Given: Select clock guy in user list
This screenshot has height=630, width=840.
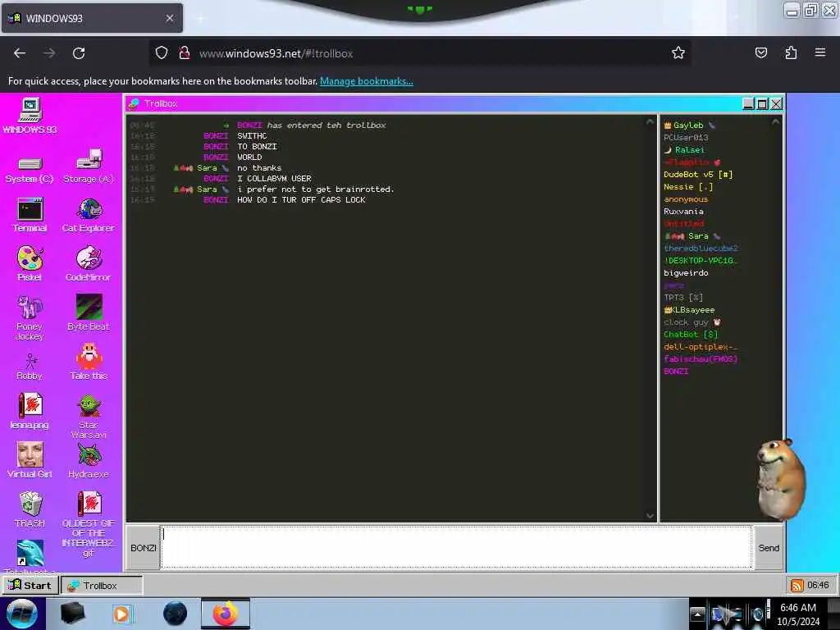Looking at the screenshot, I should [692, 322].
